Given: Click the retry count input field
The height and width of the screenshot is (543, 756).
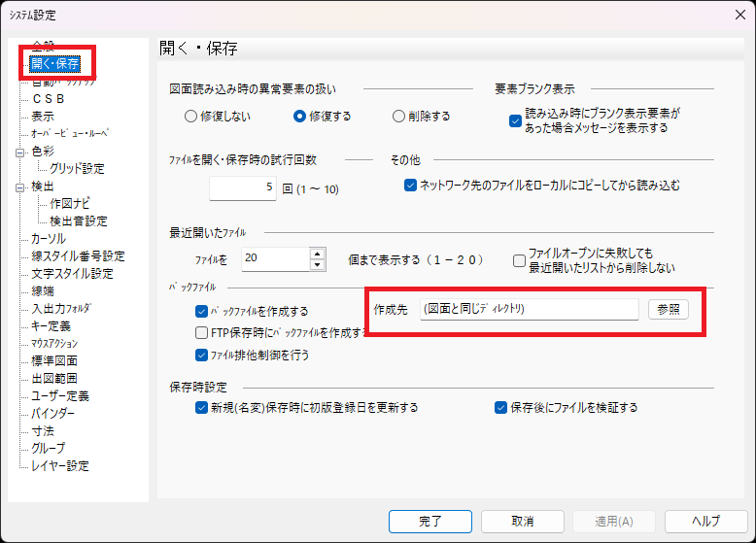Looking at the screenshot, I should coord(243,187).
